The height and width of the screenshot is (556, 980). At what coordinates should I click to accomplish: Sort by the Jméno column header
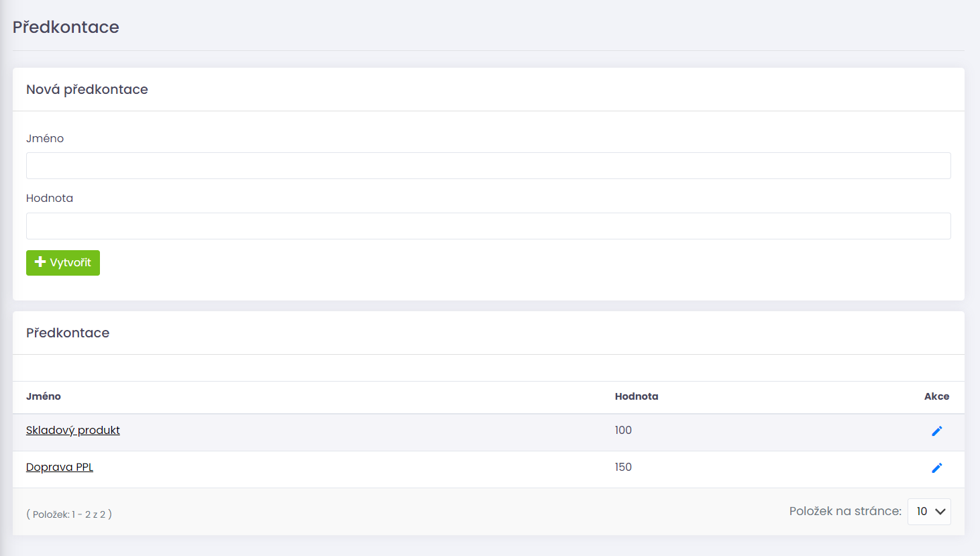tap(44, 396)
